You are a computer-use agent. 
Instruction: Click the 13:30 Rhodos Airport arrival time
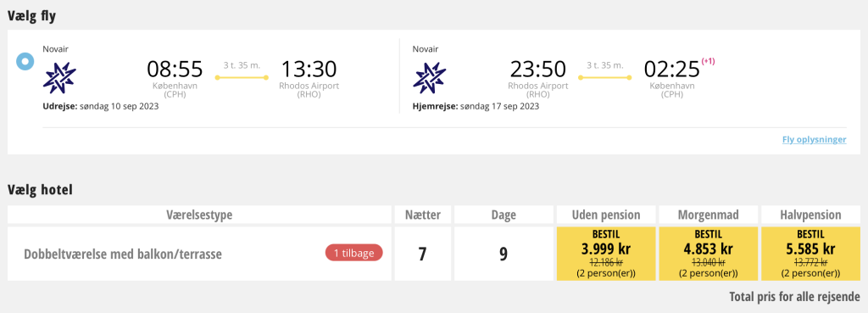click(309, 70)
